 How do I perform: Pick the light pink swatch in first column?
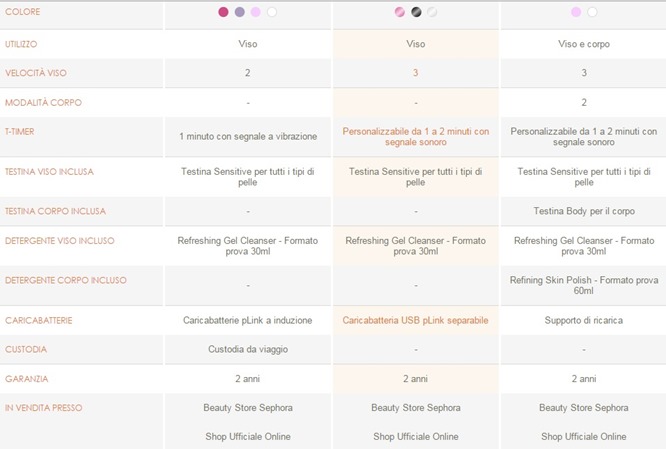(256, 12)
